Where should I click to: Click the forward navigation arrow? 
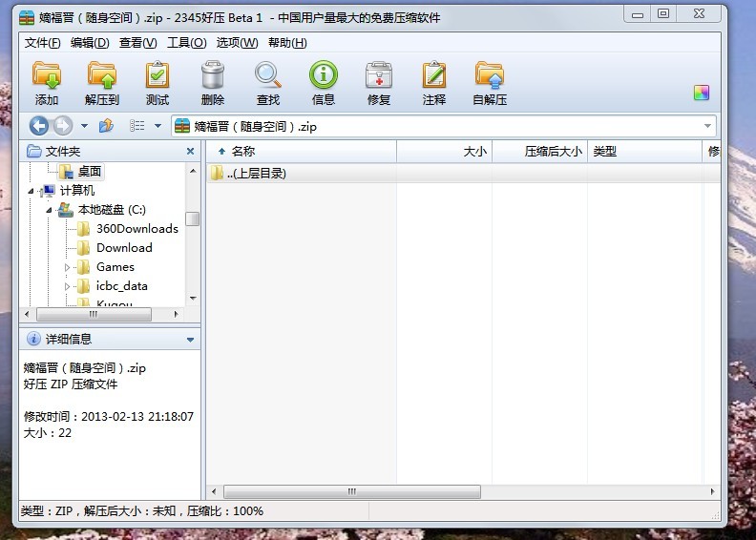63,126
